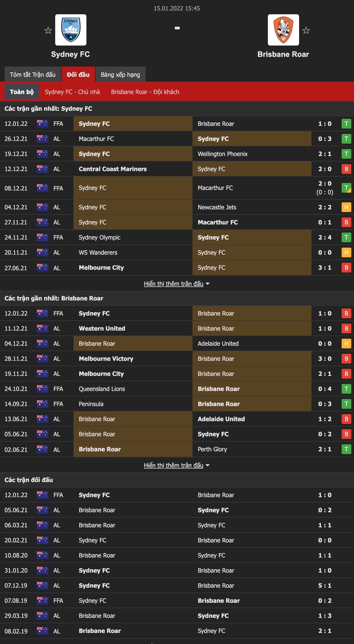Click the T badge for Perth Glory match
Screen dimensions: 354x644
pos(346,449)
